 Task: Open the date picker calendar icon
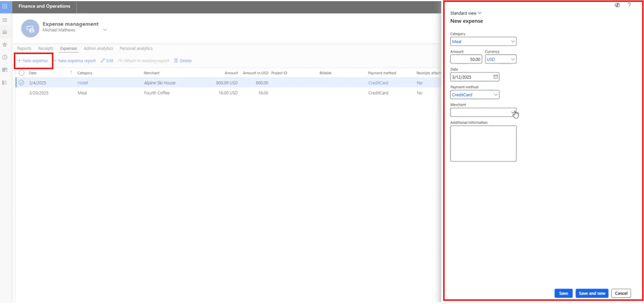[x=496, y=77]
